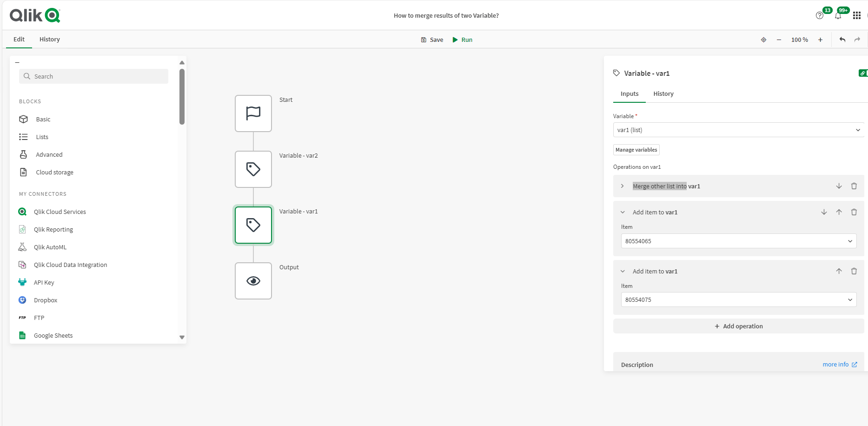Screen dimensions: 868x426
Task: Open the app launcher grid icon
Action: (857, 15)
